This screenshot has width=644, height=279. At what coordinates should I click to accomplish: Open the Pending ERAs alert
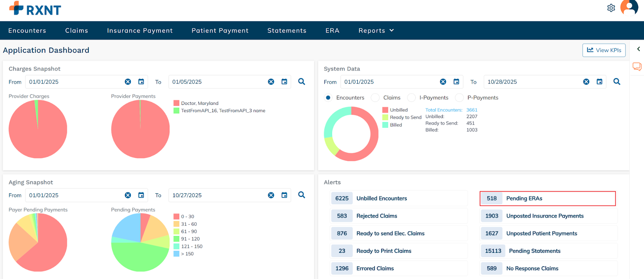547,199
